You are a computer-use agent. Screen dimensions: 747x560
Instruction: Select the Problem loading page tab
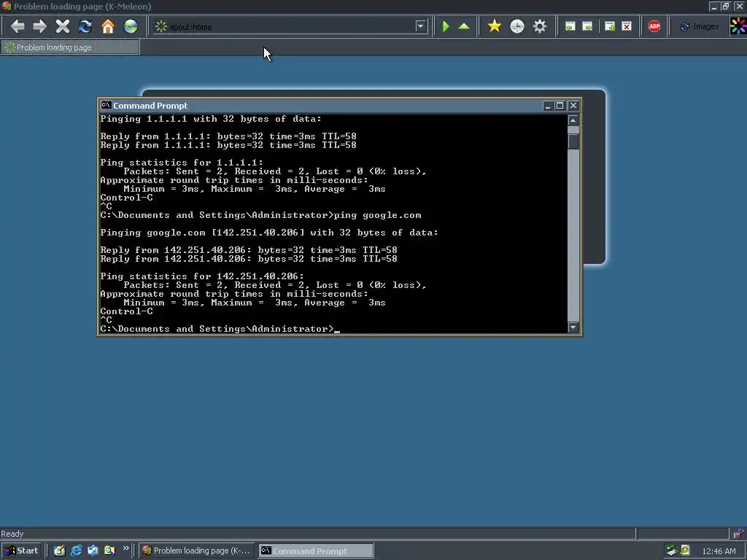pos(70,47)
